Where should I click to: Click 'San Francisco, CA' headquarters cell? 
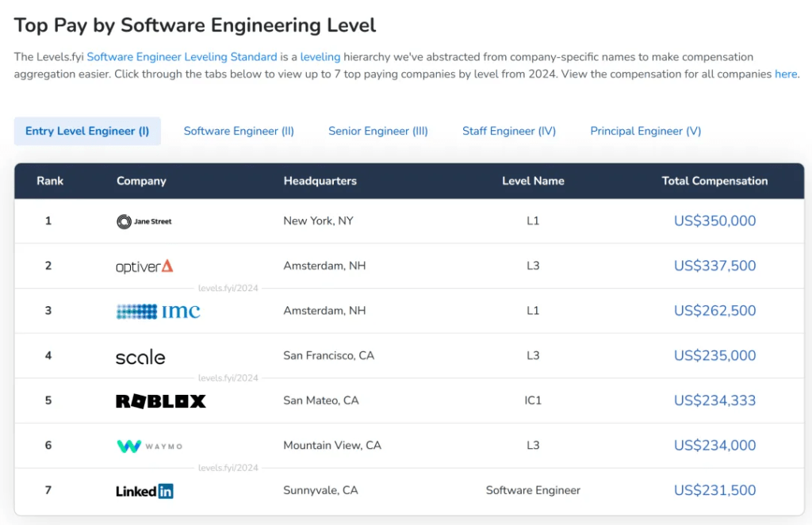(328, 356)
